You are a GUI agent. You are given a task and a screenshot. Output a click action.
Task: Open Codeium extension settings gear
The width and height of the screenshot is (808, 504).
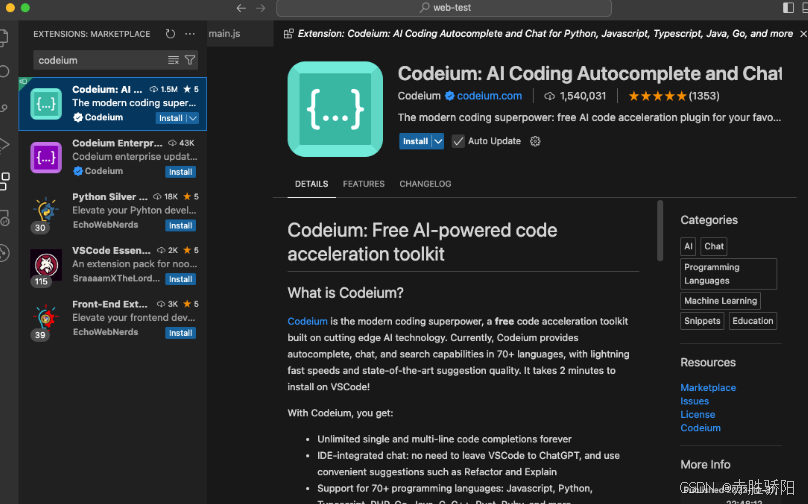pyautogui.click(x=535, y=141)
